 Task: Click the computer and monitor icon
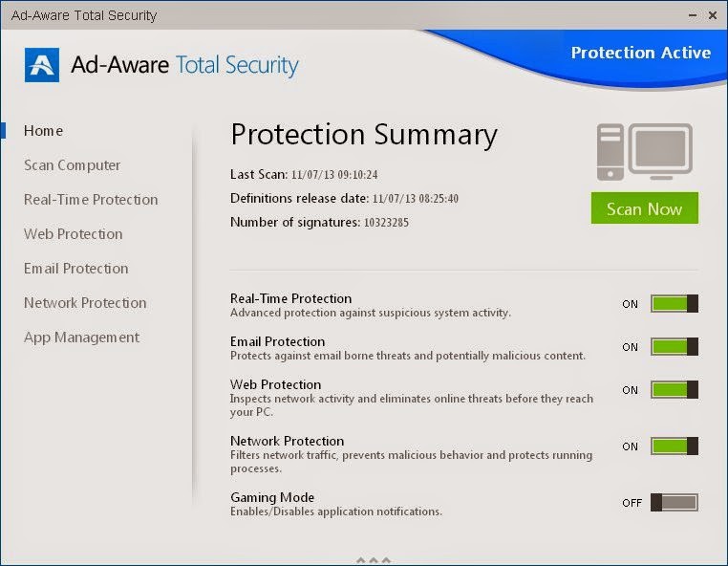[645, 152]
